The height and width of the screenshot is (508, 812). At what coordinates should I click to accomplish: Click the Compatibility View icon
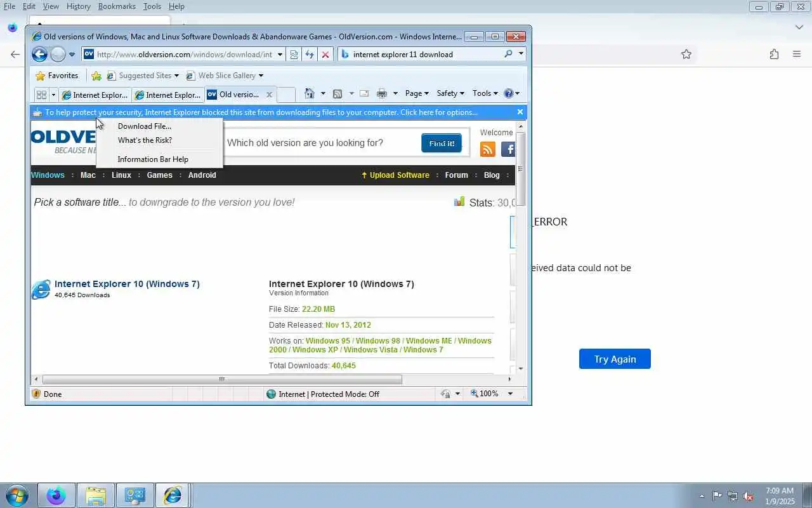point(294,55)
